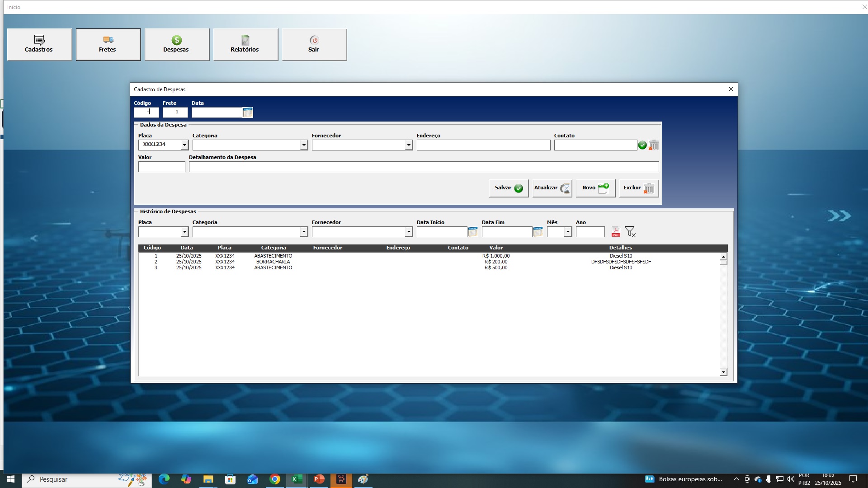Open the Despesas menu button

point(177,44)
